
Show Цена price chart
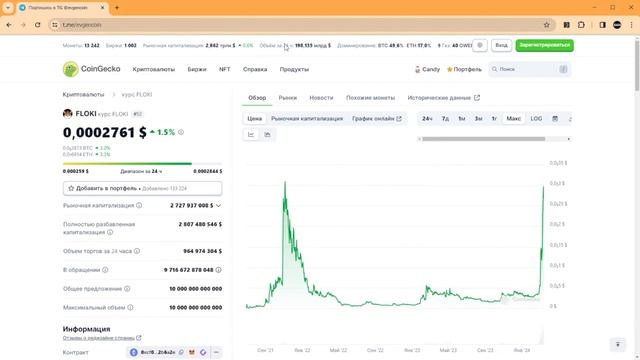pos(254,118)
